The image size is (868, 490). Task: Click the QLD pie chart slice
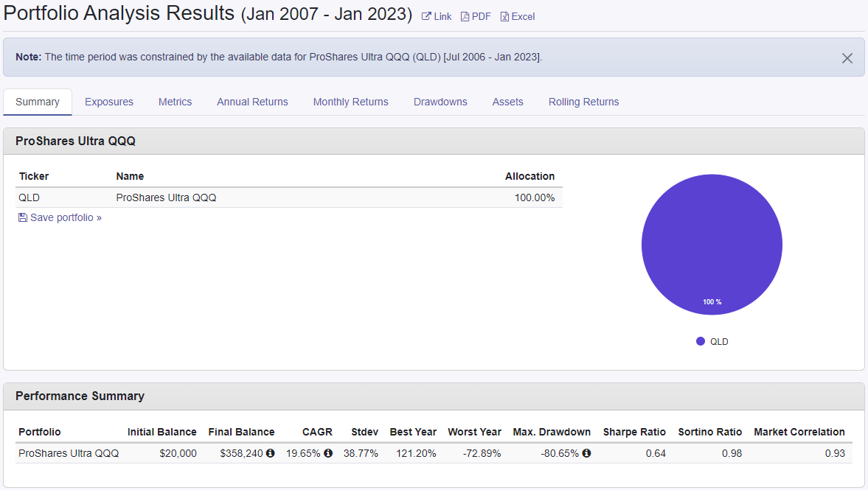(x=712, y=245)
